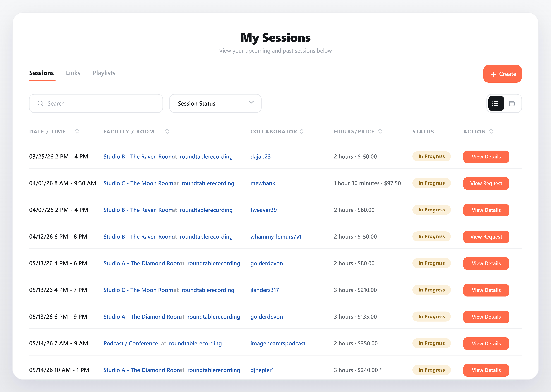Image resolution: width=551 pixels, height=392 pixels.
Task: Sort by Action column arrows
Action: [491, 131]
